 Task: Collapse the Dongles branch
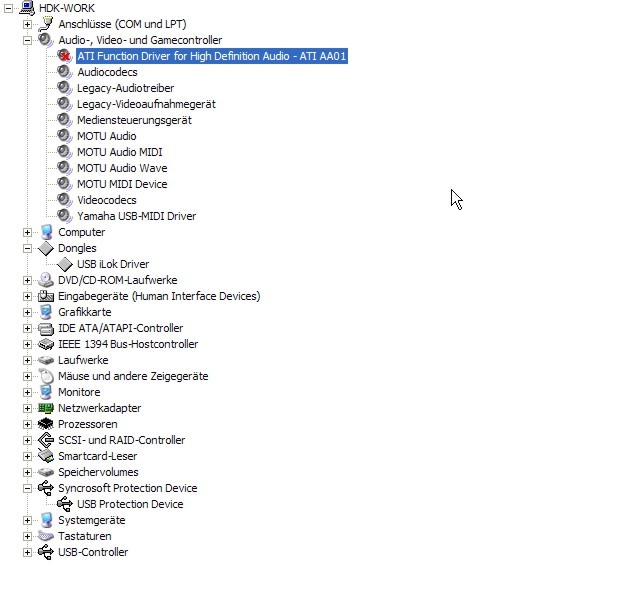(27, 248)
